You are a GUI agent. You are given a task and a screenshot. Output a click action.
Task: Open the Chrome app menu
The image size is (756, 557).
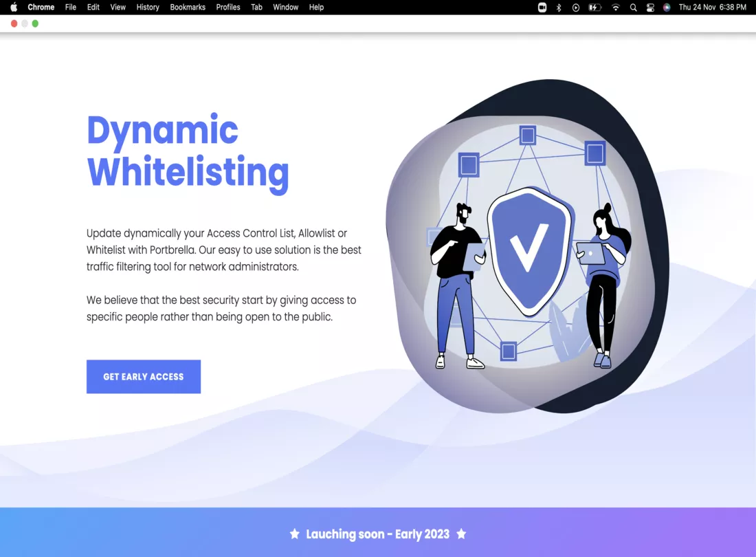tap(41, 8)
